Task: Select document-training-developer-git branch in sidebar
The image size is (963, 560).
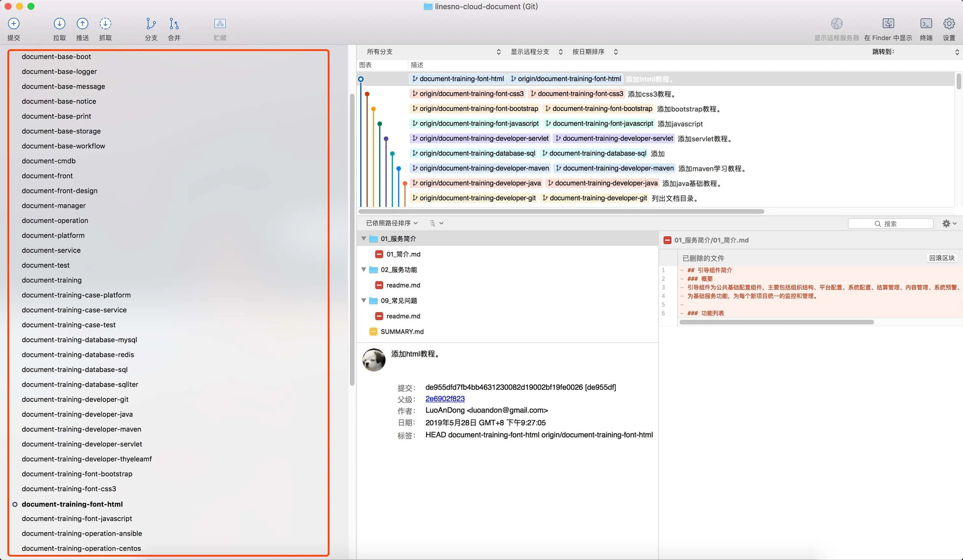Action: (75, 399)
